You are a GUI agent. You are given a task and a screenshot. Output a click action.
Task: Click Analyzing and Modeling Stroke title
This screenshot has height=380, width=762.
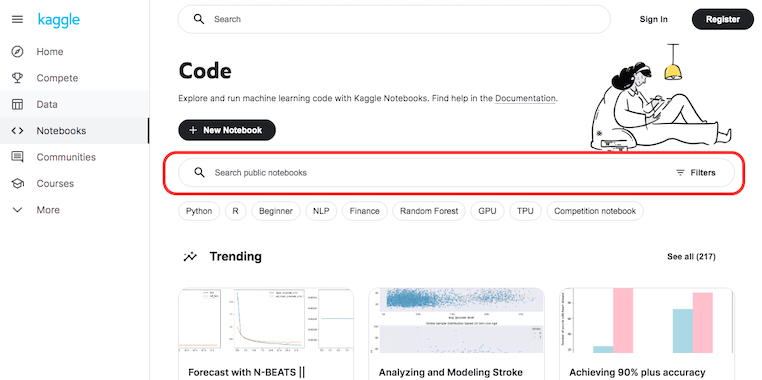(450, 373)
